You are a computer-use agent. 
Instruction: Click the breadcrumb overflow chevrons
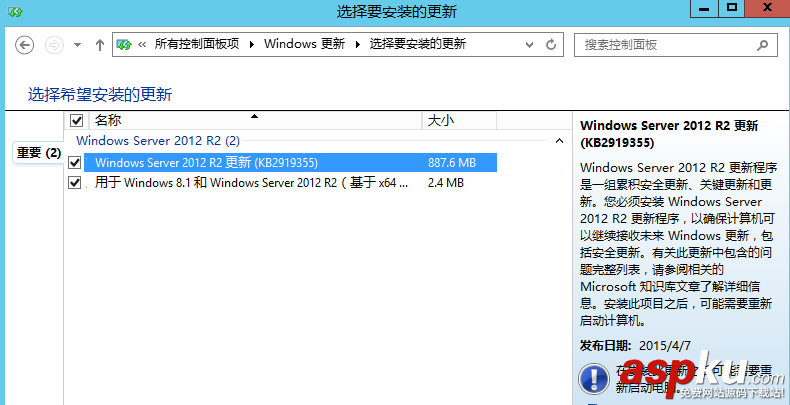point(142,44)
